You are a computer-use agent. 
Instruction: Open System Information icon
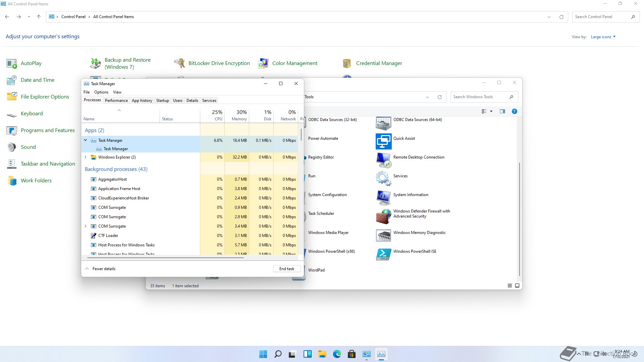click(x=383, y=198)
